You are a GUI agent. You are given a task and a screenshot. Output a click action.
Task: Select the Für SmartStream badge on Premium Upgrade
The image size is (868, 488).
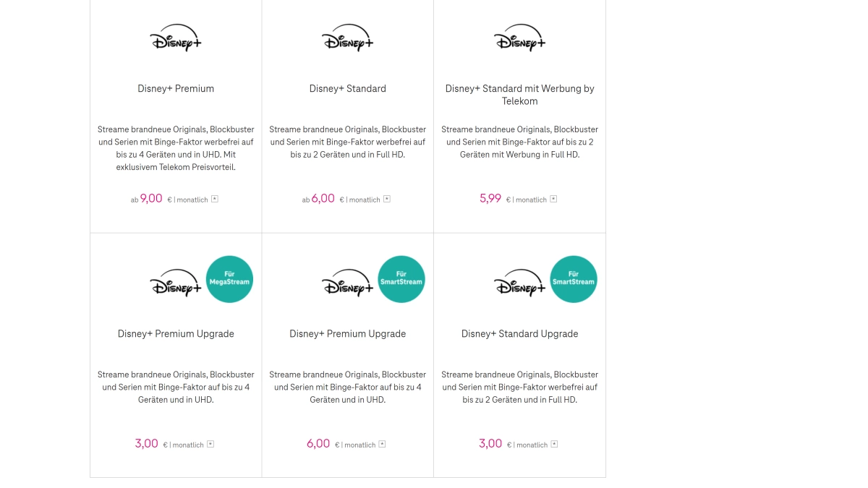pos(401,278)
